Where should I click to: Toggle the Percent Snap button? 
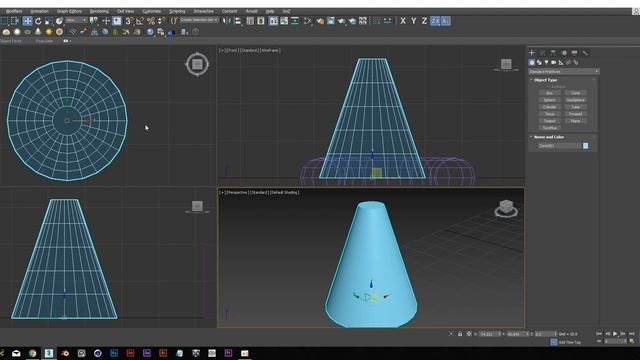[151, 21]
